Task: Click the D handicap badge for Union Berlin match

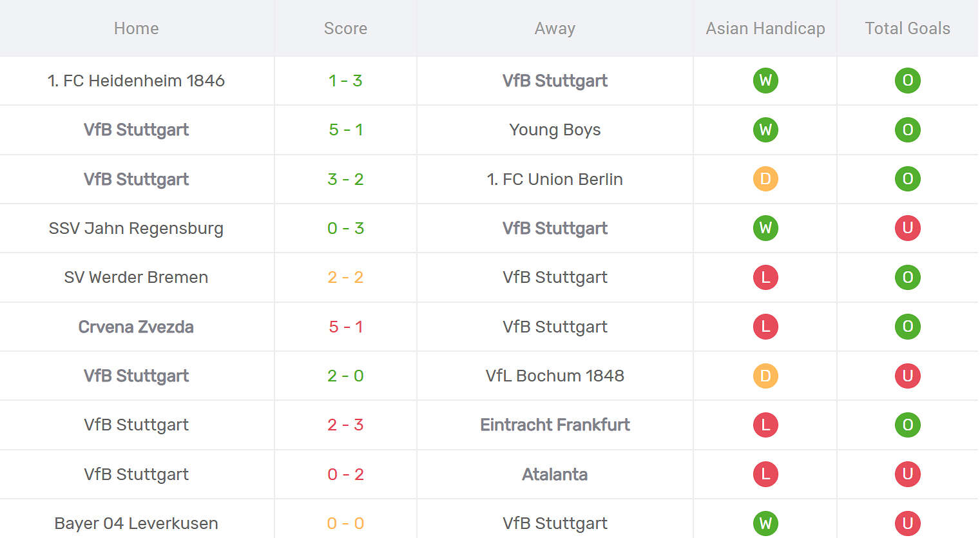Action: [x=765, y=179]
